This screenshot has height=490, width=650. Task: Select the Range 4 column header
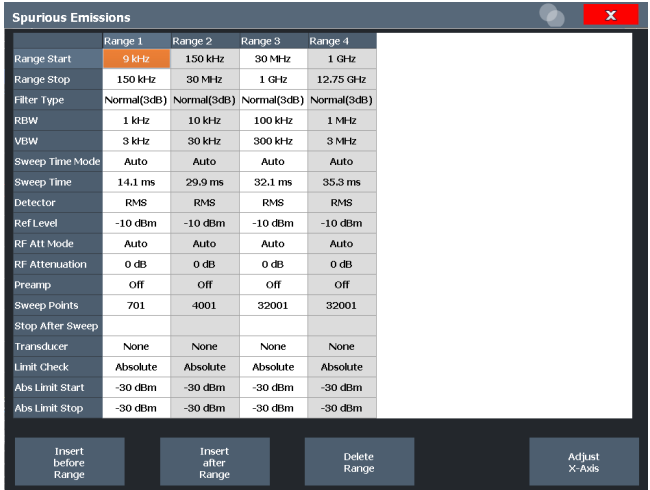(x=342, y=41)
